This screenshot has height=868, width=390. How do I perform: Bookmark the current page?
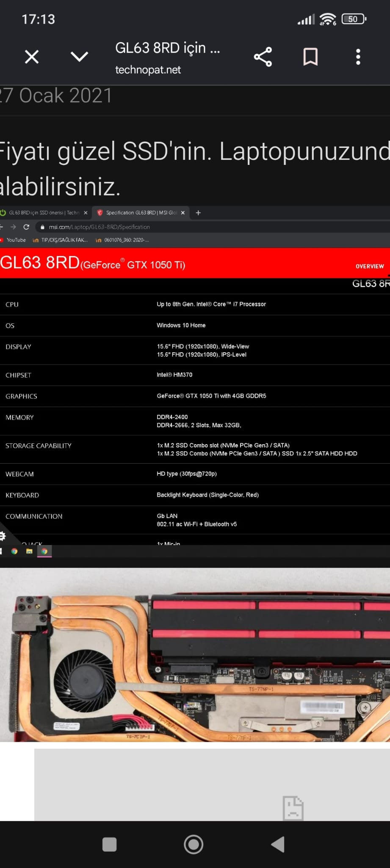pos(310,57)
